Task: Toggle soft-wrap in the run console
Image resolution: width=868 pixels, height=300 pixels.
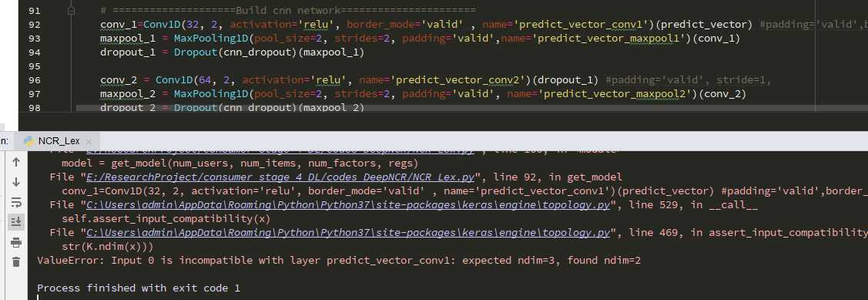Action: click(16, 202)
